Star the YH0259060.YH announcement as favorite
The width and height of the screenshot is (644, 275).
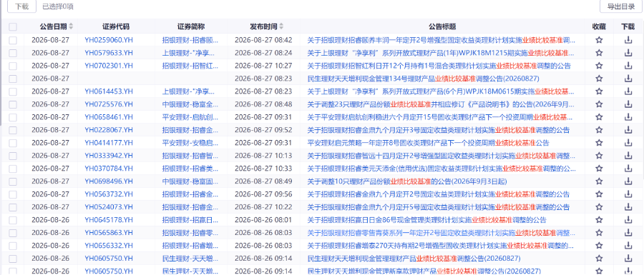click(599, 40)
